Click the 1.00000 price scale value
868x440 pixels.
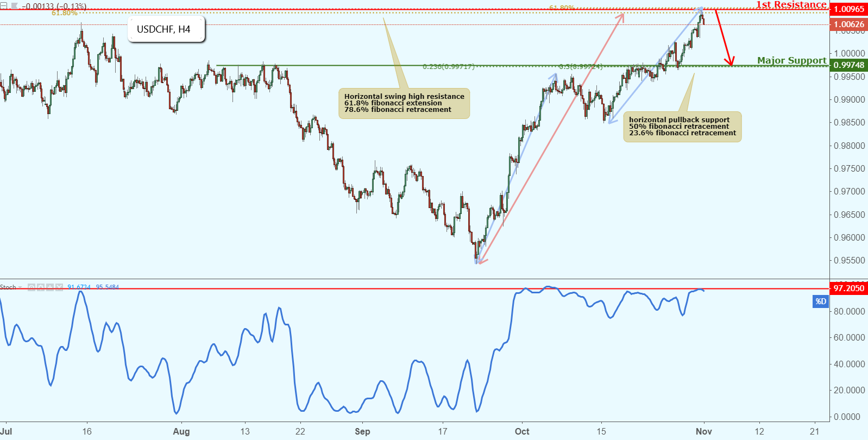tap(850, 53)
